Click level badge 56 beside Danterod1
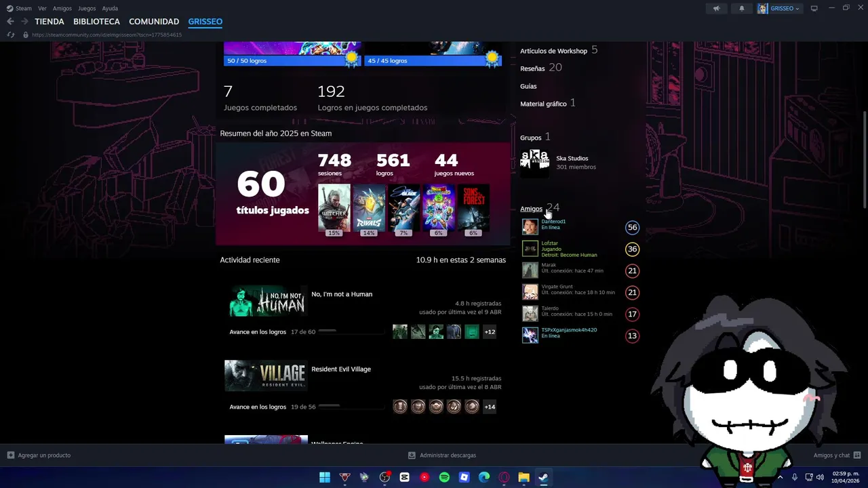The width and height of the screenshot is (868, 488). click(x=632, y=227)
